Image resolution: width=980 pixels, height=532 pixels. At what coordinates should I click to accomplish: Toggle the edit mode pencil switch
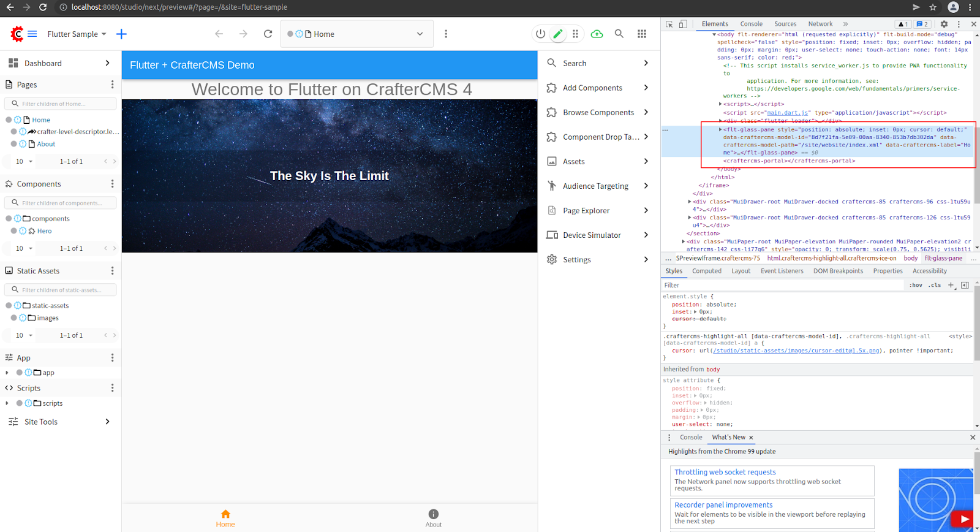557,34
